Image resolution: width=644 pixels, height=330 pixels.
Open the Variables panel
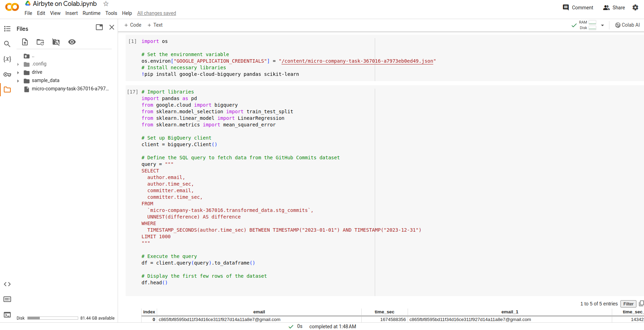click(7, 59)
